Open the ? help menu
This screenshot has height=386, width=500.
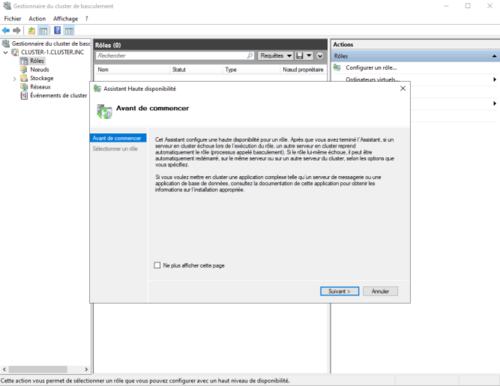click(x=87, y=19)
